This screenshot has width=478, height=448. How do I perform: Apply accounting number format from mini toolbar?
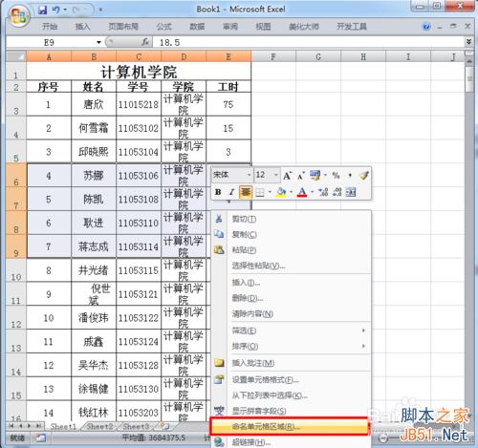pyautogui.click(x=315, y=175)
